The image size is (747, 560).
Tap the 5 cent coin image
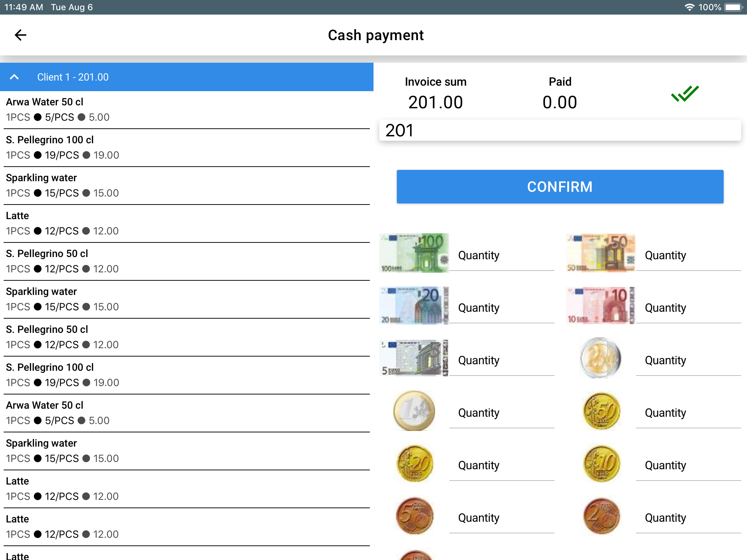(x=415, y=516)
